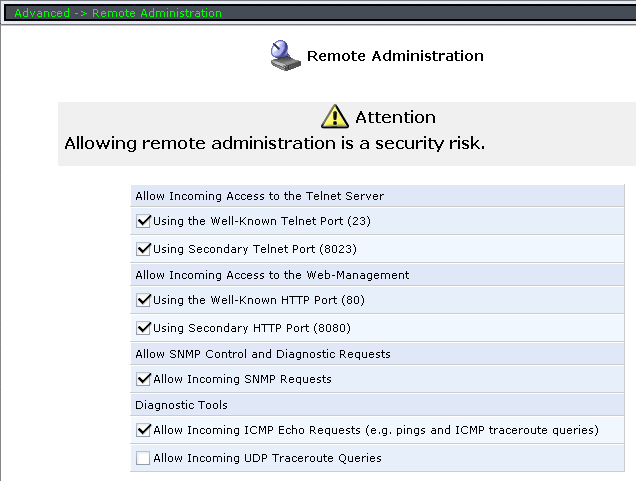This screenshot has height=481, width=636.
Task: Disable the Well-Known Telnet Port (23) checkbox
Action: [143, 221]
